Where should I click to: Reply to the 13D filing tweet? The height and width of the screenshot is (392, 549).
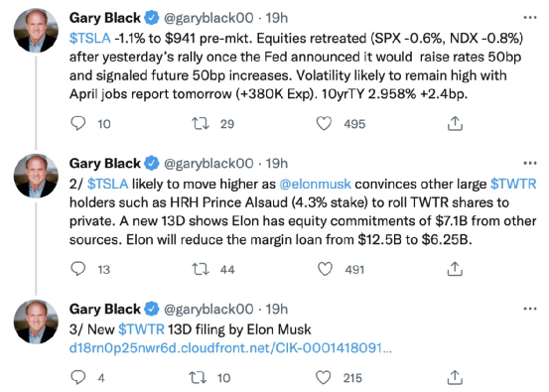pos(77,378)
